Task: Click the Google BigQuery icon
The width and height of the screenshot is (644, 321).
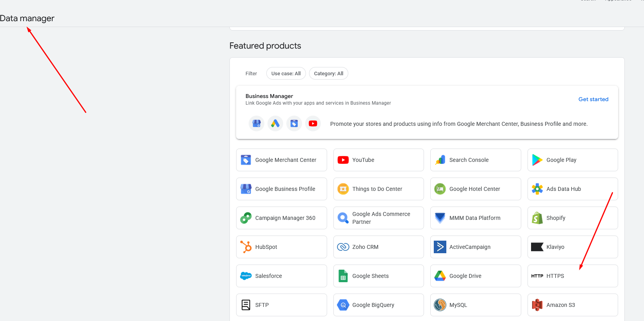Action: [x=343, y=305]
